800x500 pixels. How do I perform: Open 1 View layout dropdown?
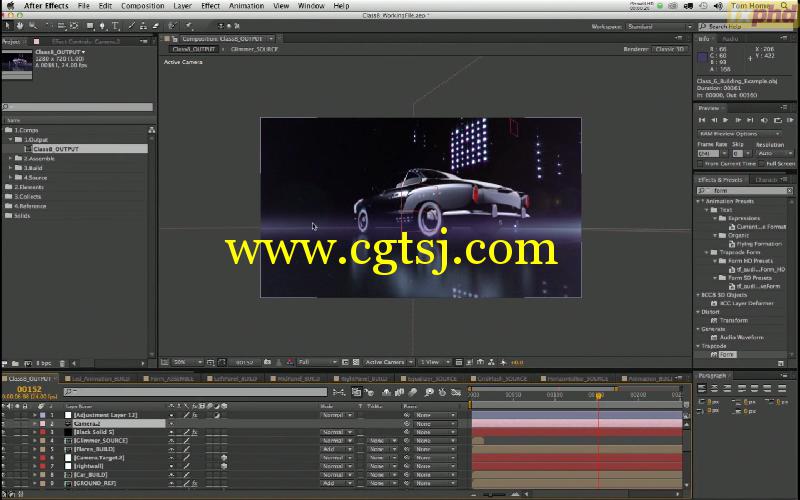(x=435, y=362)
